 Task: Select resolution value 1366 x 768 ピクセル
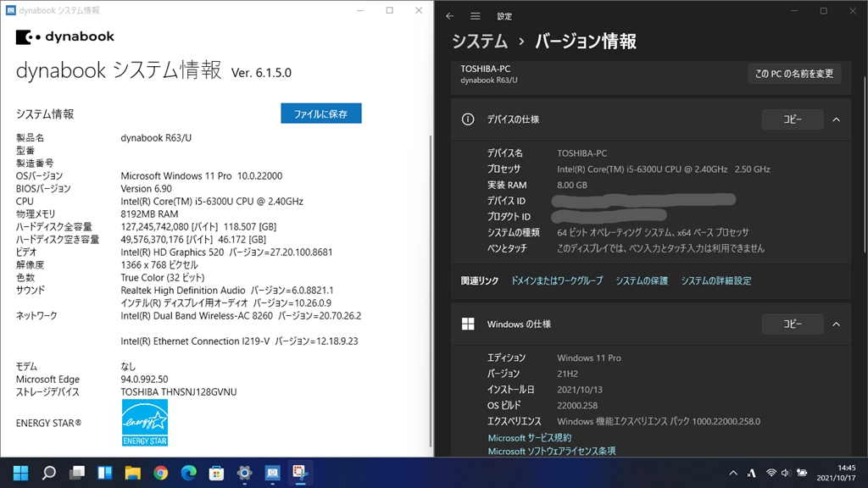[159, 265]
